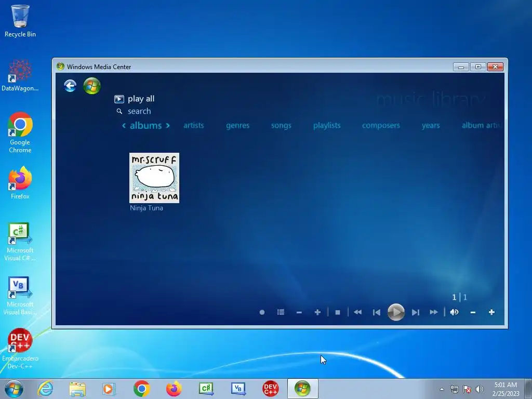The width and height of the screenshot is (532, 399).
Task: Click the Windows Media Center title bar icon
Action: (60, 66)
